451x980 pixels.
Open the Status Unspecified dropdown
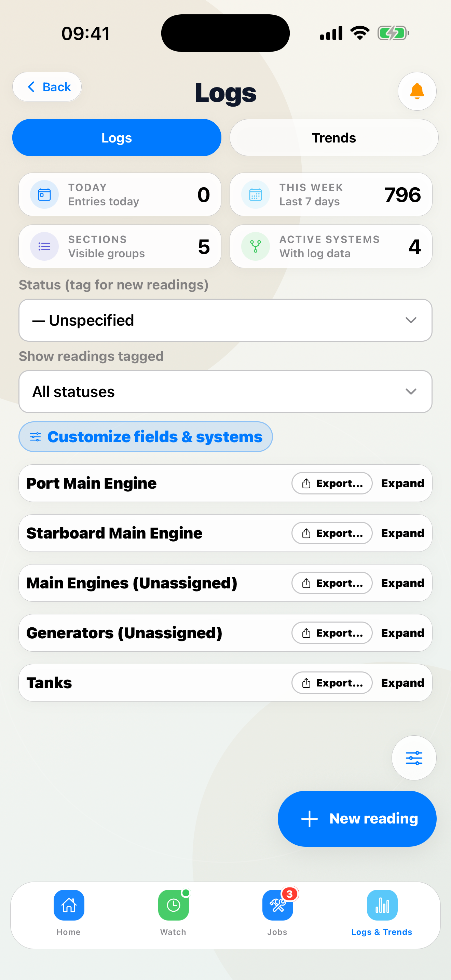225,320
